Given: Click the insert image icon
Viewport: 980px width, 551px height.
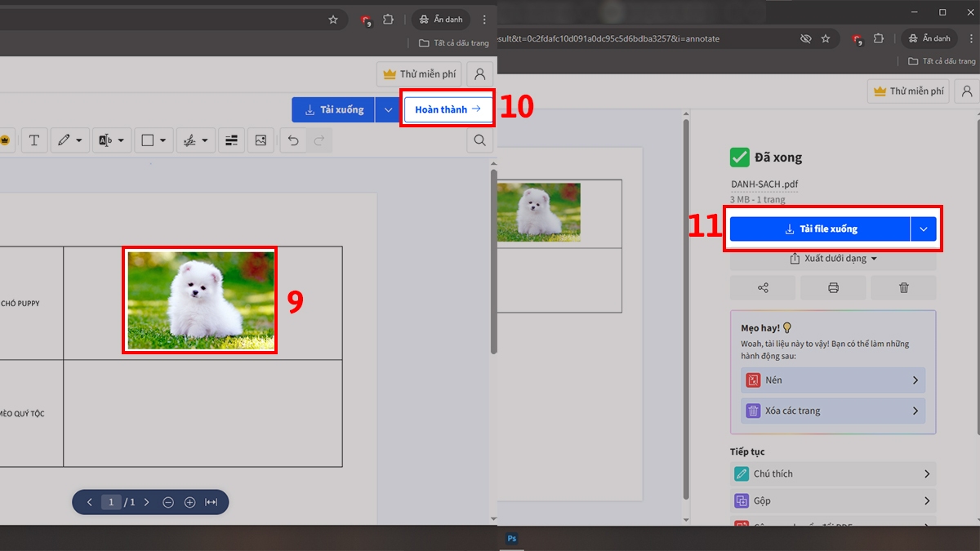Looking at the screenshot, I should [x=261, y=140].
